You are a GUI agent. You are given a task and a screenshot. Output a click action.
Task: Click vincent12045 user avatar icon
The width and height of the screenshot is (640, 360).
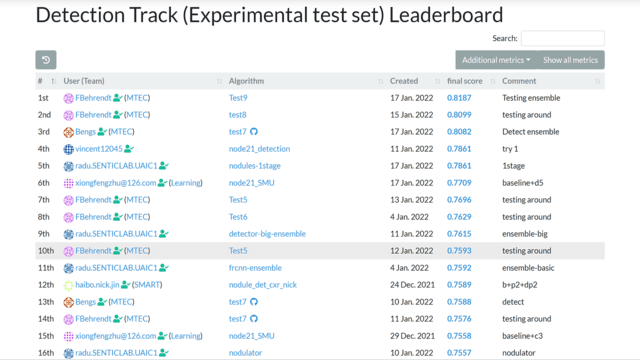(68, 149)
